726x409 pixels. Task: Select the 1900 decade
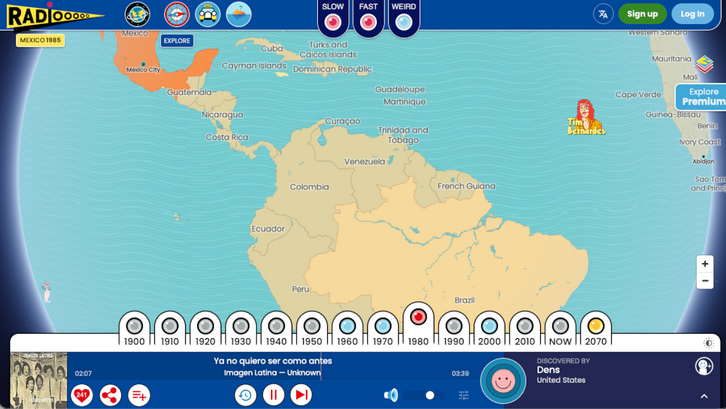tap(134, 329)
